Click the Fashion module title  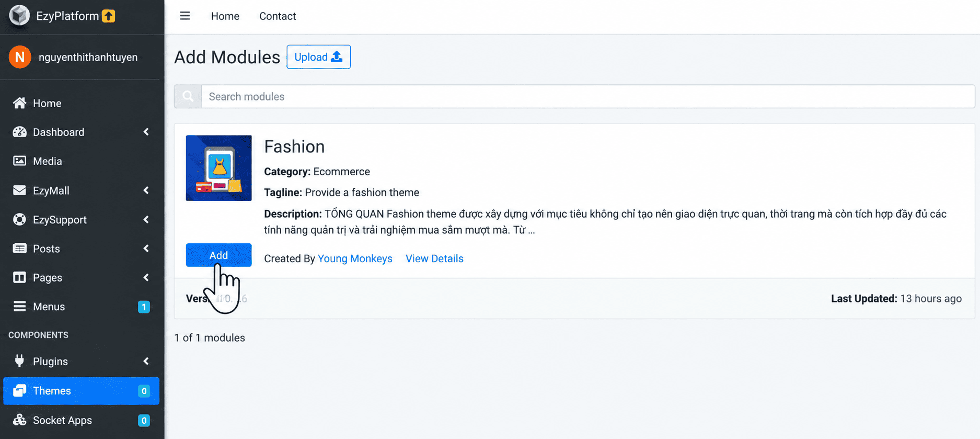[x=294, y=147]
